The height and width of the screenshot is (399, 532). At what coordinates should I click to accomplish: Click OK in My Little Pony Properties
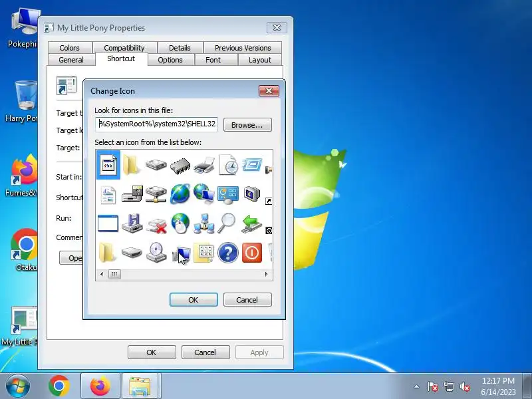point(152,352)
